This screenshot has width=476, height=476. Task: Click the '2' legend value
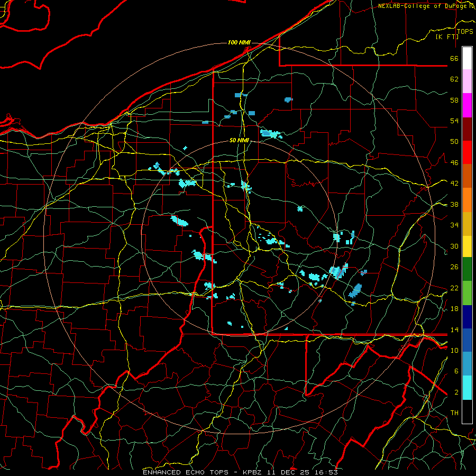coord(456,392)
